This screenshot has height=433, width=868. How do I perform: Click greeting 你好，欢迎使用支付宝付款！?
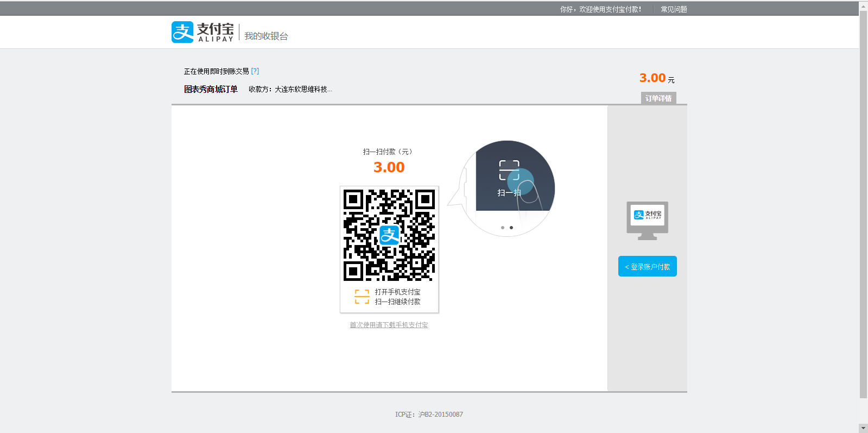tap(600, 9)
